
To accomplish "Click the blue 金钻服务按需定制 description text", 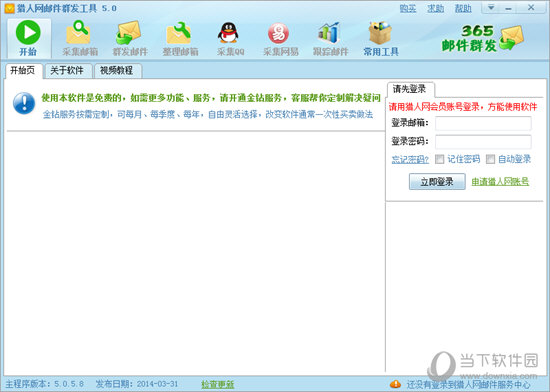I will point(208,114).
